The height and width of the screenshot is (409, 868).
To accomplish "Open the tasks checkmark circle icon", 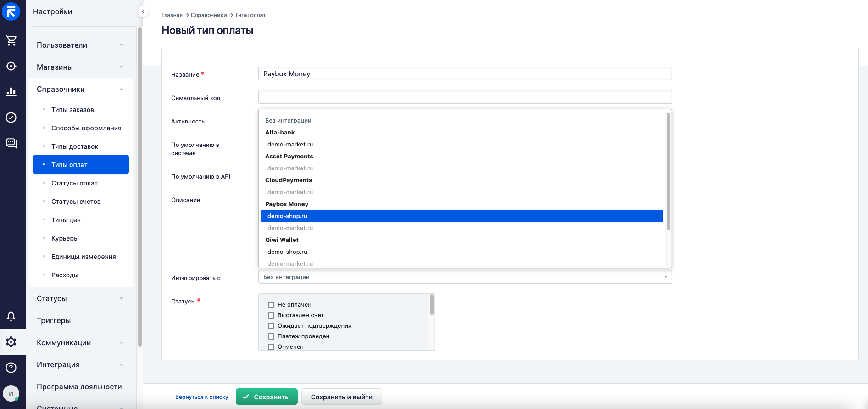I will 11,118.
